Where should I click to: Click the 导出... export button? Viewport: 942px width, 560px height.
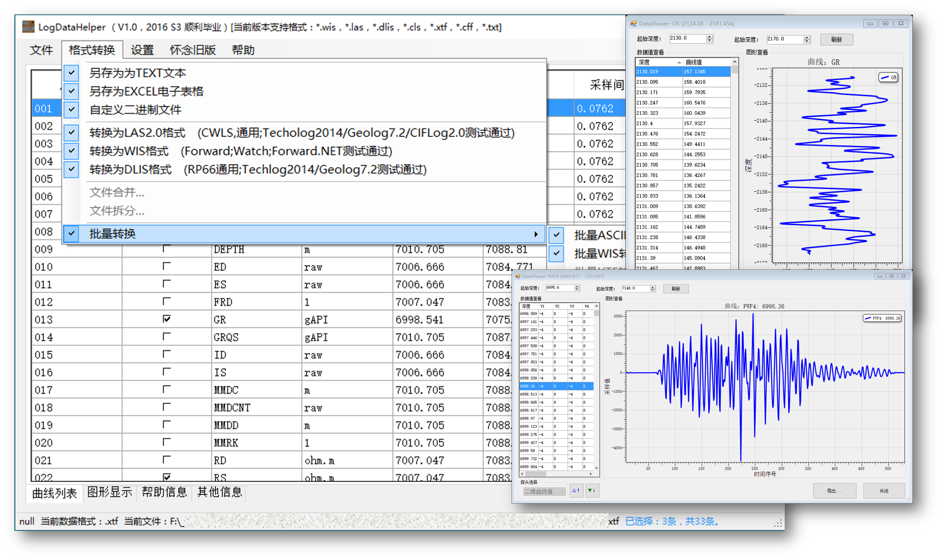(x=834, y=491)
